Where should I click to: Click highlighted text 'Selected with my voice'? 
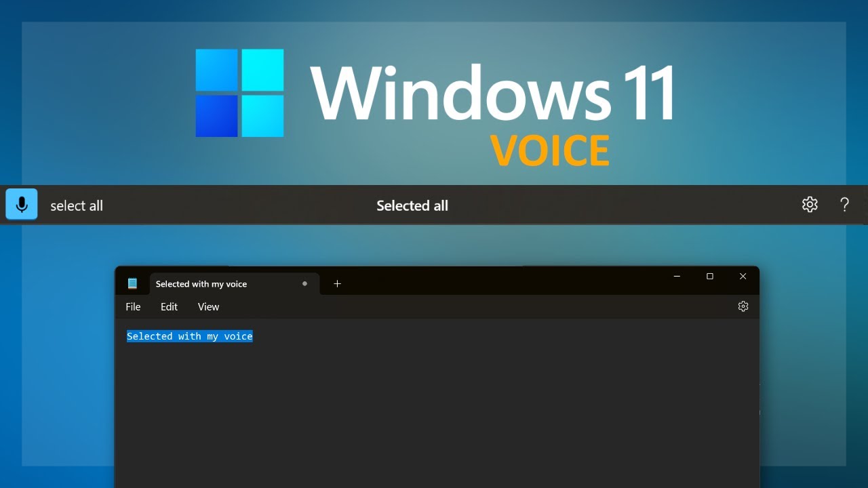tap(190, 336)
